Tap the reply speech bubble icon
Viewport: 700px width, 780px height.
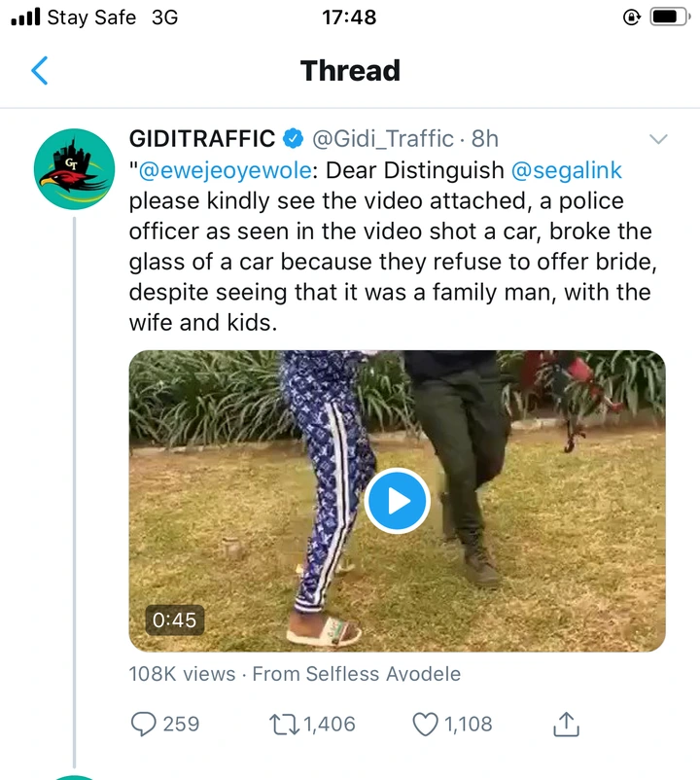(144, 724)
